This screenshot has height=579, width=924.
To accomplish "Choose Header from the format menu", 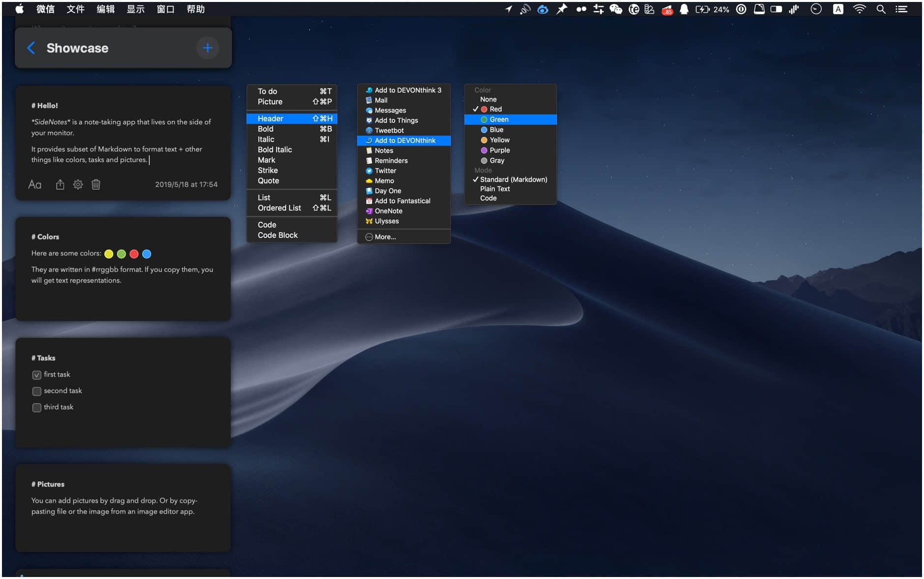I will (270, 118).
